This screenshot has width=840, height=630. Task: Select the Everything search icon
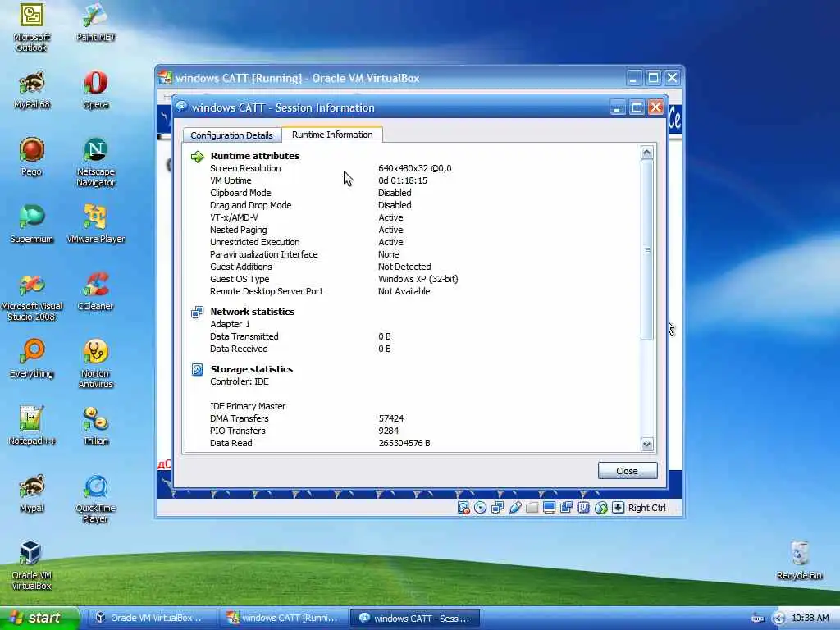[x=32, y=359]
